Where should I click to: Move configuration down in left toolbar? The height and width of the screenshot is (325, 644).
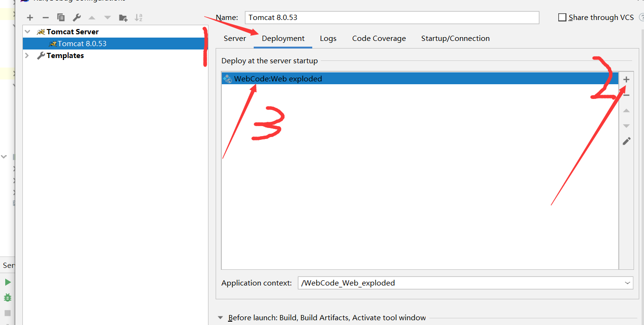[x=108, y=18]
